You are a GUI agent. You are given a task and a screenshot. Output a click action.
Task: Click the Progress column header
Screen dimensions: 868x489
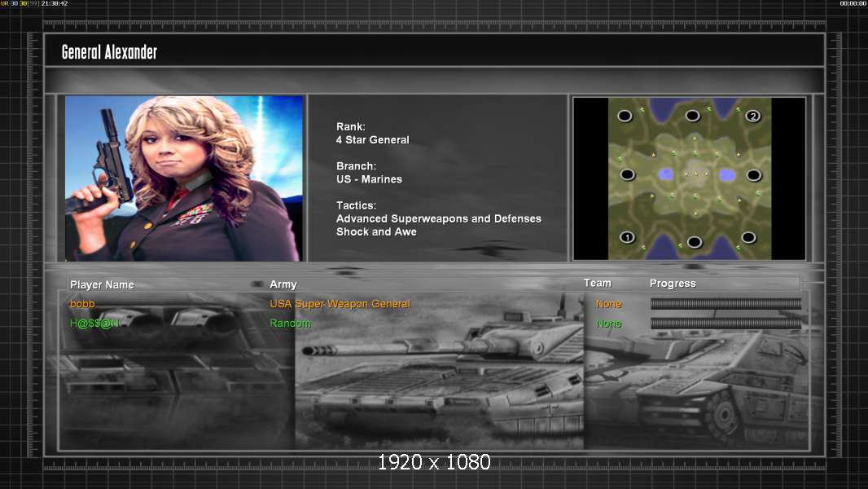(x=673, y=284)
